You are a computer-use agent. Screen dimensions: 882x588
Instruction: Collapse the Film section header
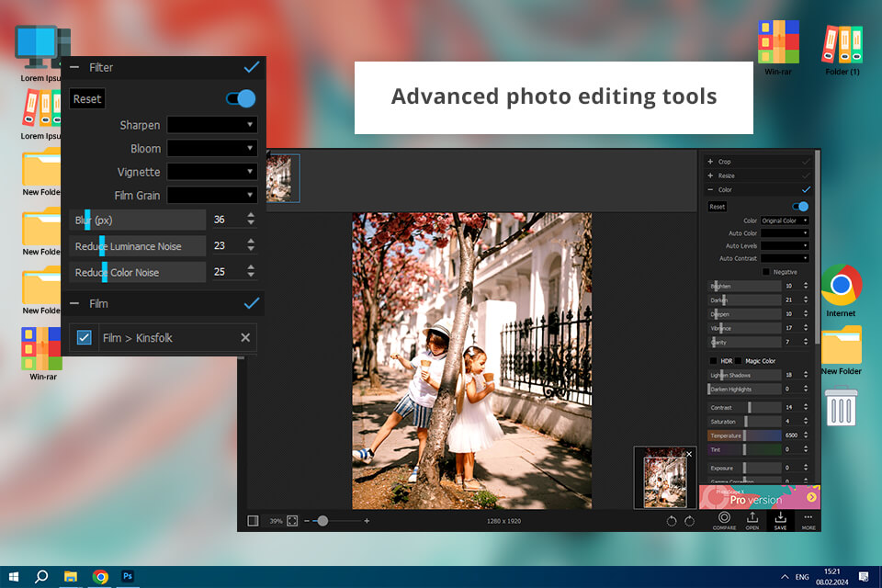pos(75,303)
